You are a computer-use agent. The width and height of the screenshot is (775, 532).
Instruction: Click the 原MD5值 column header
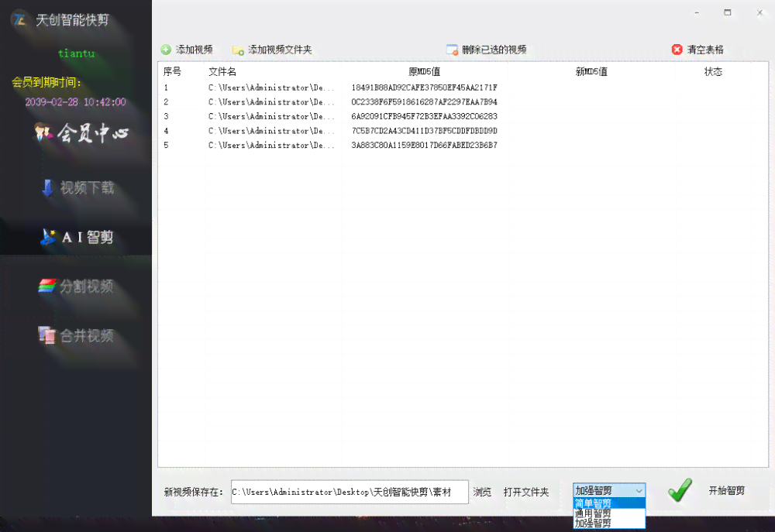pos(424,71)
